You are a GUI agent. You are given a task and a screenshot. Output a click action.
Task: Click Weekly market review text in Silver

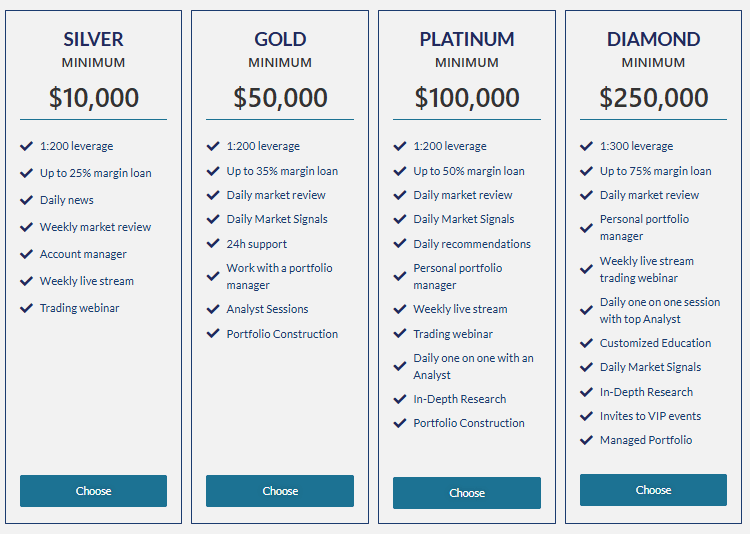point(93,227)
